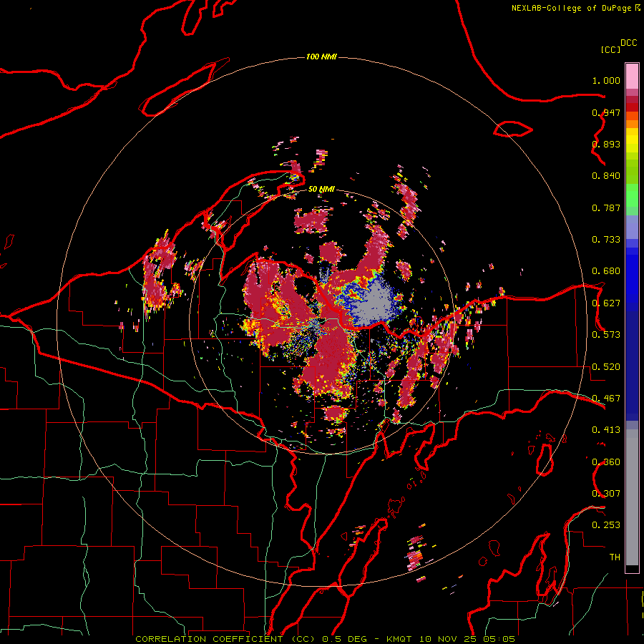
Task: Select the 1.000 value on the scale
Action: click(x=606, y=80)
